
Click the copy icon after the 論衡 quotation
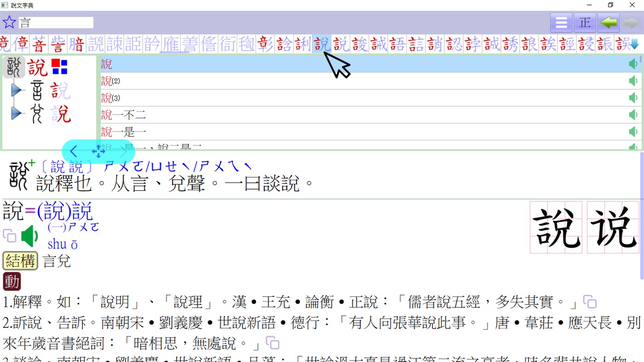591,301
